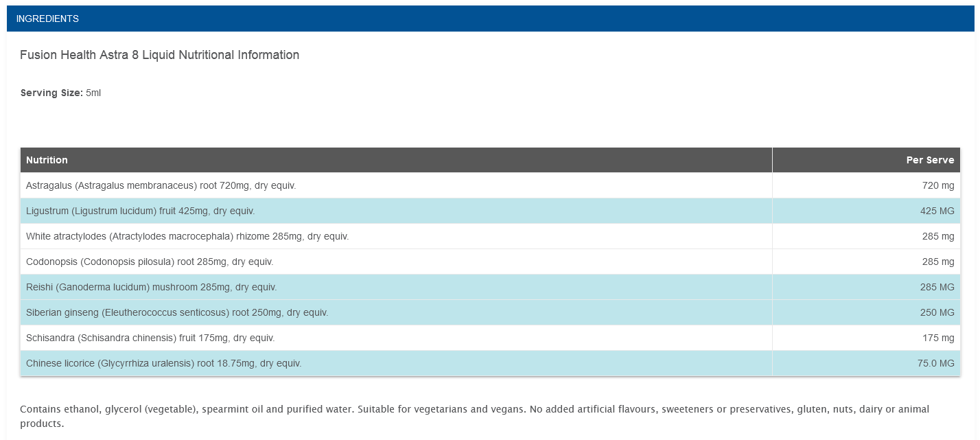Select the Reishi mushroom ingredient cell
The height and width of the screenshot is (440, 980).
tap(396, 287)
